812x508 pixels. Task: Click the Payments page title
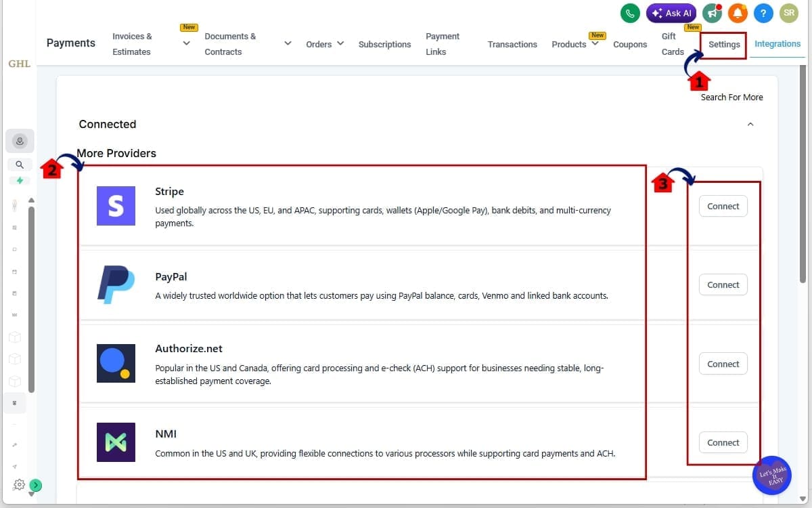[x=71, y=43]
